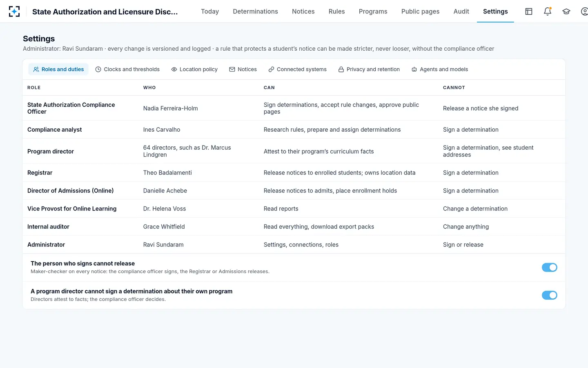Navigate to Rules
Viewport: 588px width, 368px height.
[337, 11]
